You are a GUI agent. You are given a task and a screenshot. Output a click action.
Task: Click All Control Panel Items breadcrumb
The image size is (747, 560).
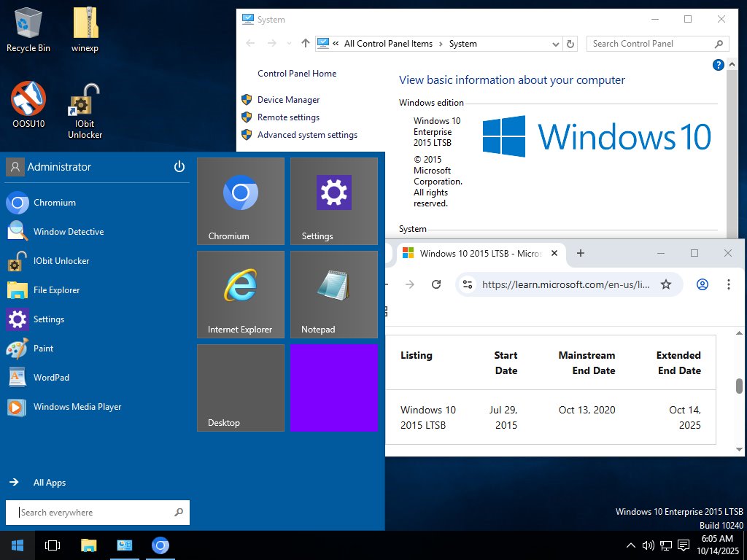tap(388, 44)
